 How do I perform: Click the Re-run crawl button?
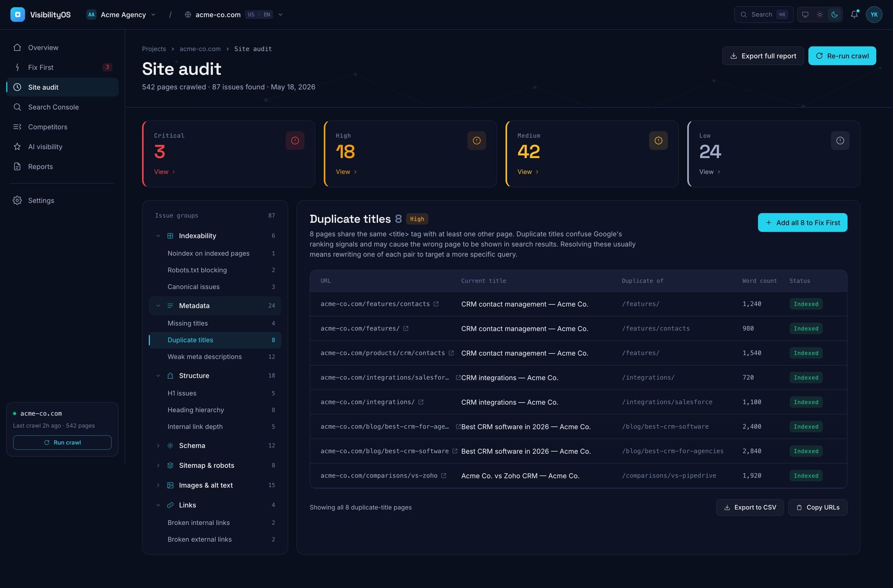click(842, 56)
